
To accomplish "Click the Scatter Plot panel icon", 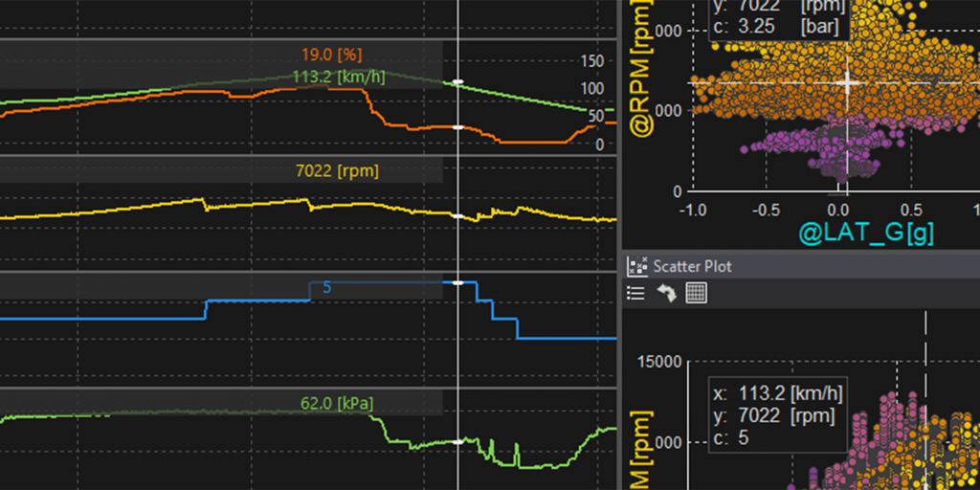I will click(x=636, y=266).
